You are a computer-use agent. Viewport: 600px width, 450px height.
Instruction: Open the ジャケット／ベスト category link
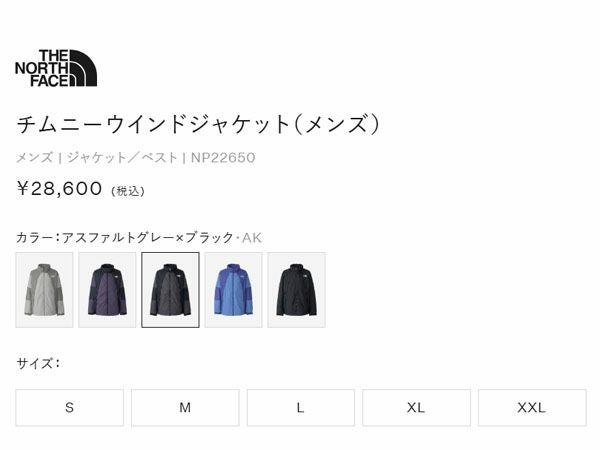122,158
